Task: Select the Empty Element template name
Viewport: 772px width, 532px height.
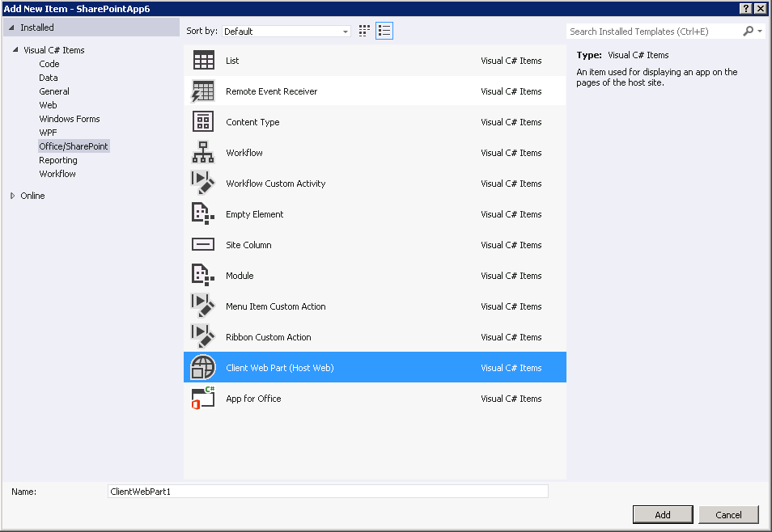Action: click(x=254, y=214)
